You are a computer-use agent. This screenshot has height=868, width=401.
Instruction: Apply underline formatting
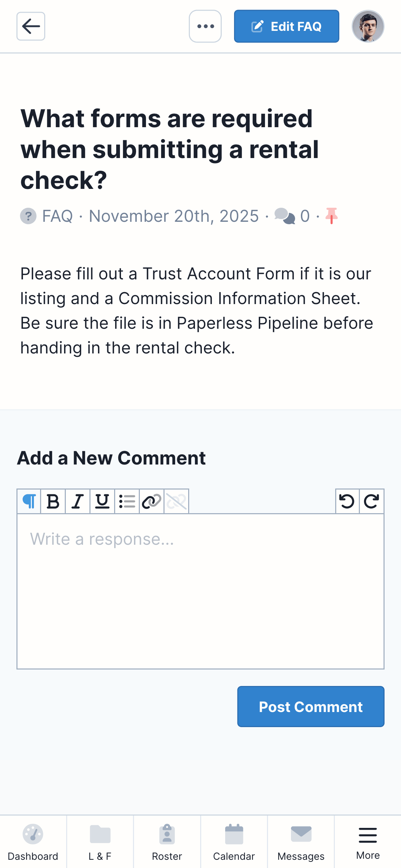(x=102, y=501)
